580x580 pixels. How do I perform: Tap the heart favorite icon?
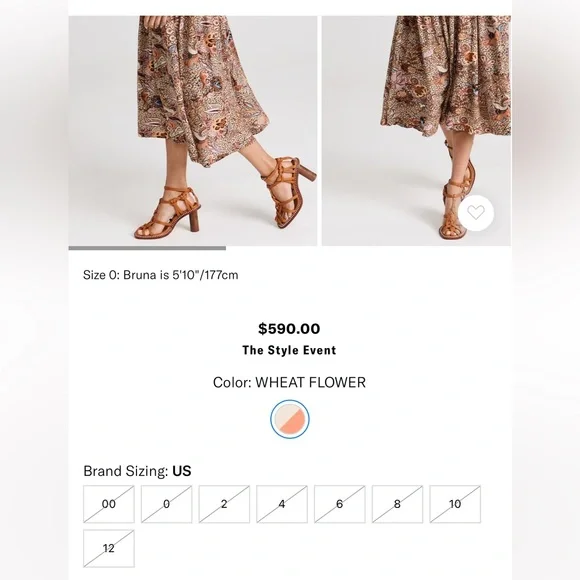point(476,213)
